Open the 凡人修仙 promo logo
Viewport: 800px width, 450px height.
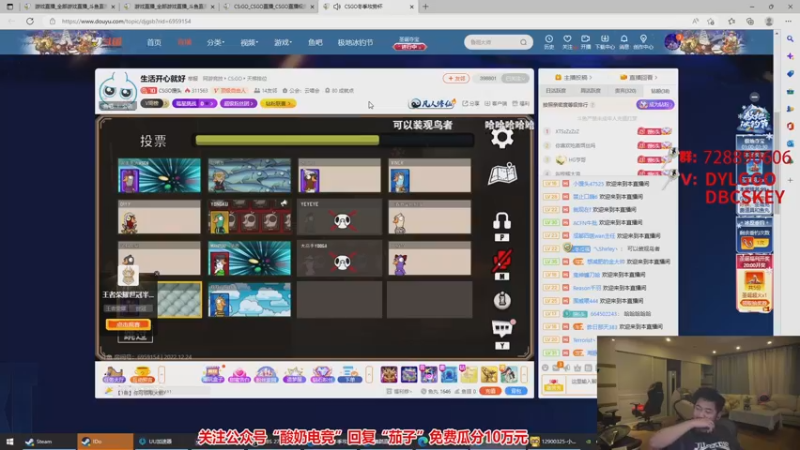tap(432, 104)
